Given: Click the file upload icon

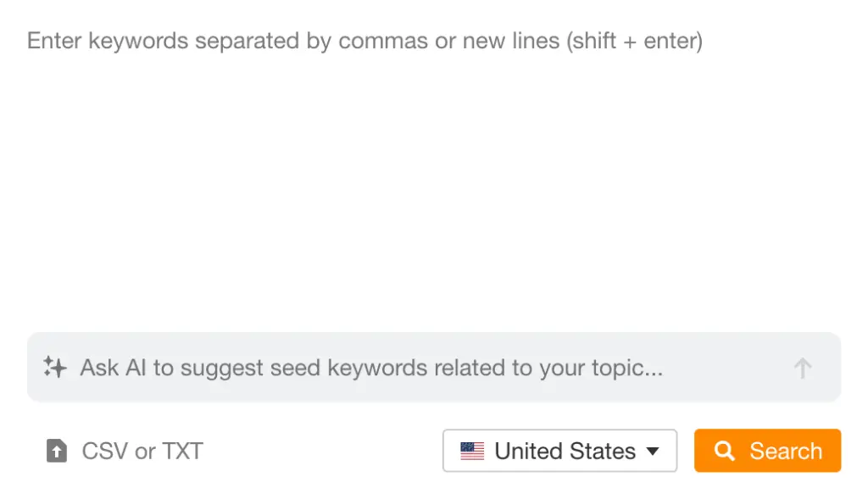Looking at the screenshot, I should 56,451.
